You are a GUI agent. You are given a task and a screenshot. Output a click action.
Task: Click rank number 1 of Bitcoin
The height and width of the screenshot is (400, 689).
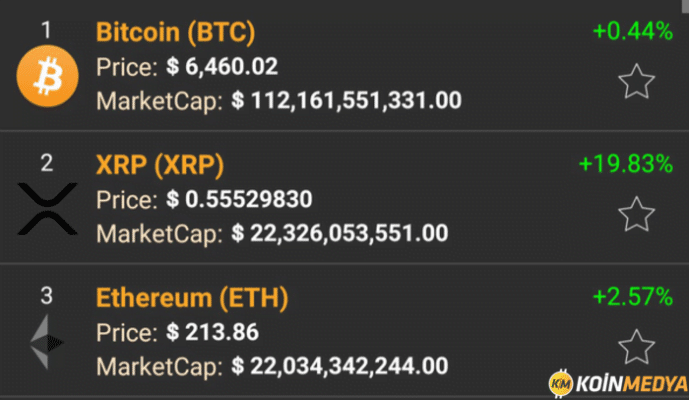pyautogui.click(x=47, y=30)
